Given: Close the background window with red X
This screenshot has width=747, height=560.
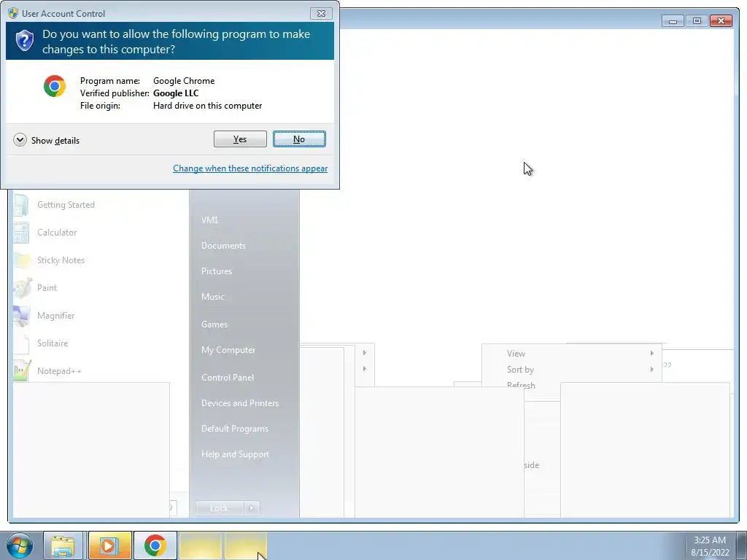Looking at the screenshot, I should [721, 21].
